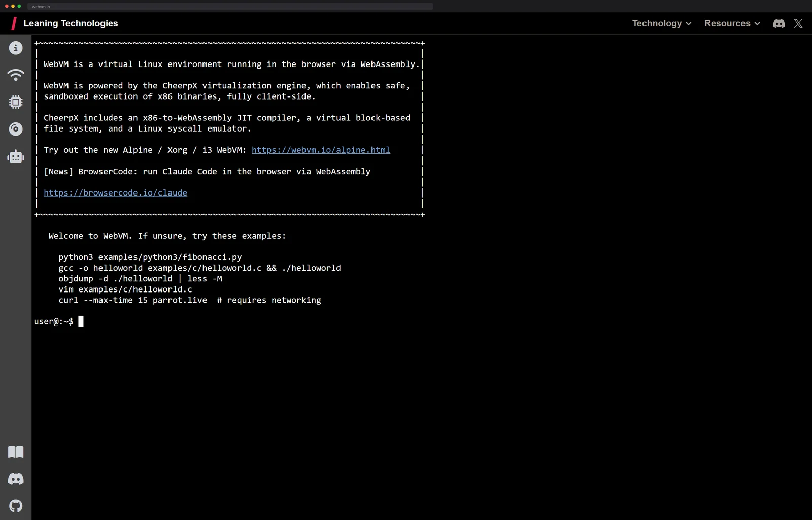
Task: Open the browsercode.io/claude link
Action: 115,192
